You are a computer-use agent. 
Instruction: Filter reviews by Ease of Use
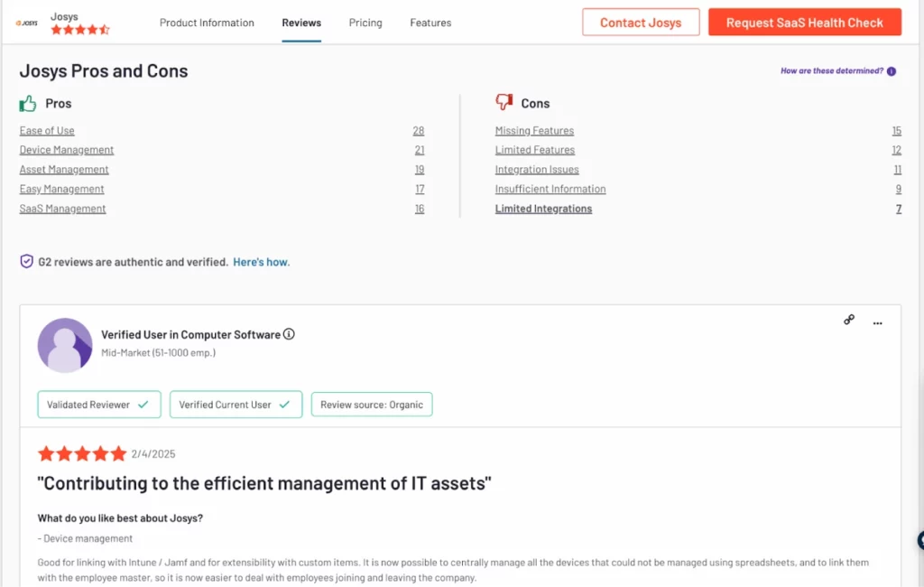(47, 130)
